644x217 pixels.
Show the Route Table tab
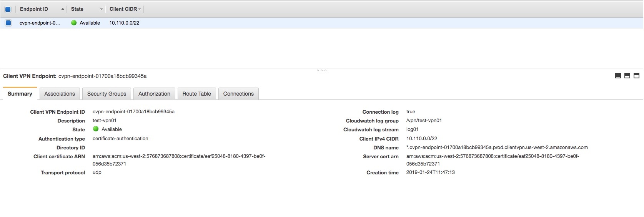pos(196,94)
